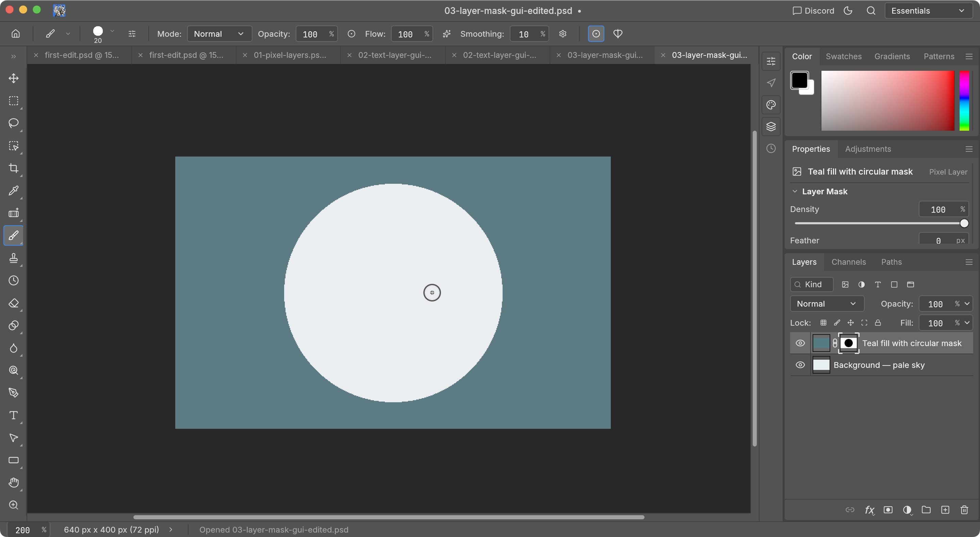
Task: Select the Zoom tool
Action: (14, 505)
